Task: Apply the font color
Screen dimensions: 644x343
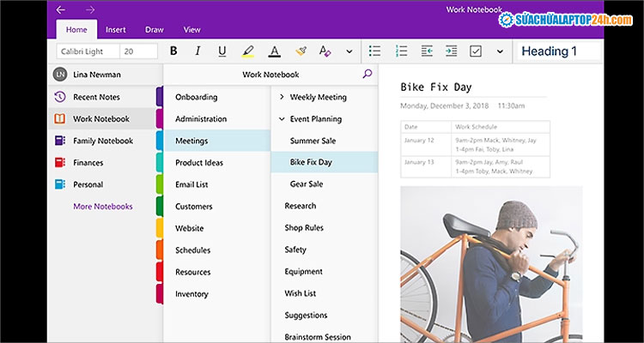Action: click(x=275, y=51)
